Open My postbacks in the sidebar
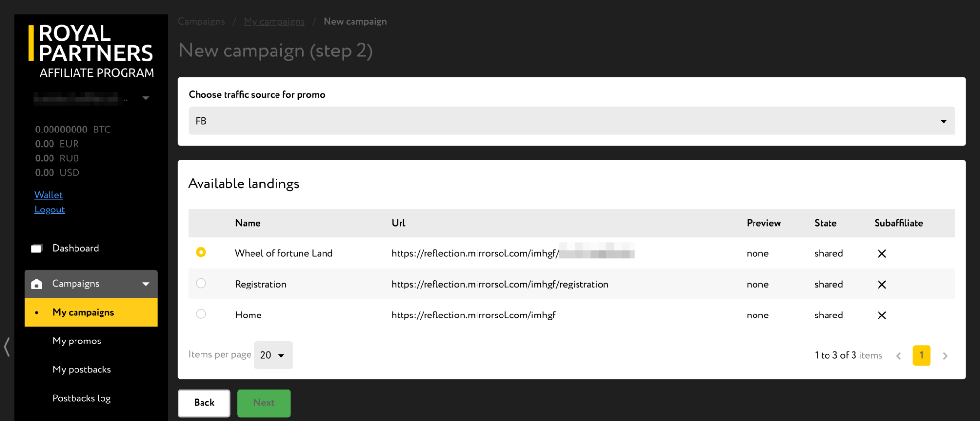 (x=82, y=369)
